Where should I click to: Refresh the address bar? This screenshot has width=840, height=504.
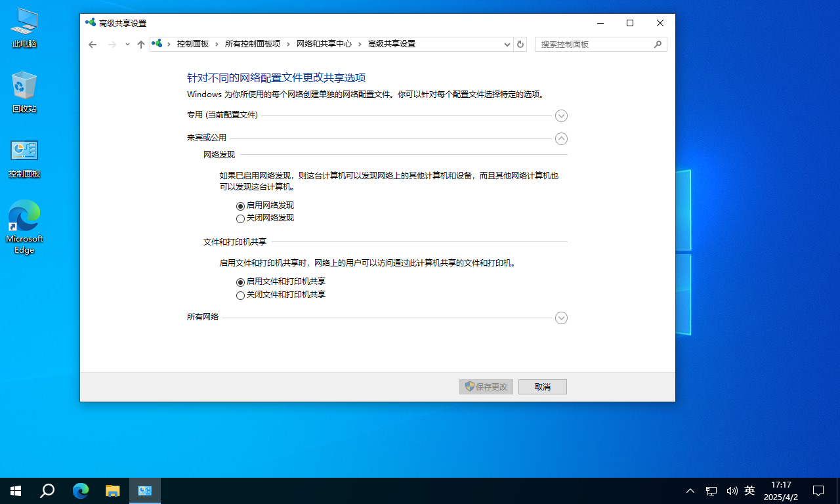coord(520,44)
